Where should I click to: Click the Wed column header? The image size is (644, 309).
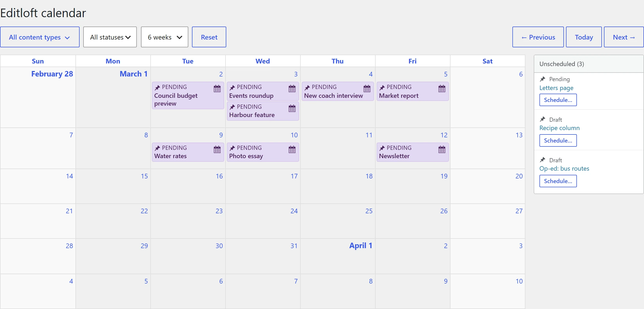tap(263, 61)
